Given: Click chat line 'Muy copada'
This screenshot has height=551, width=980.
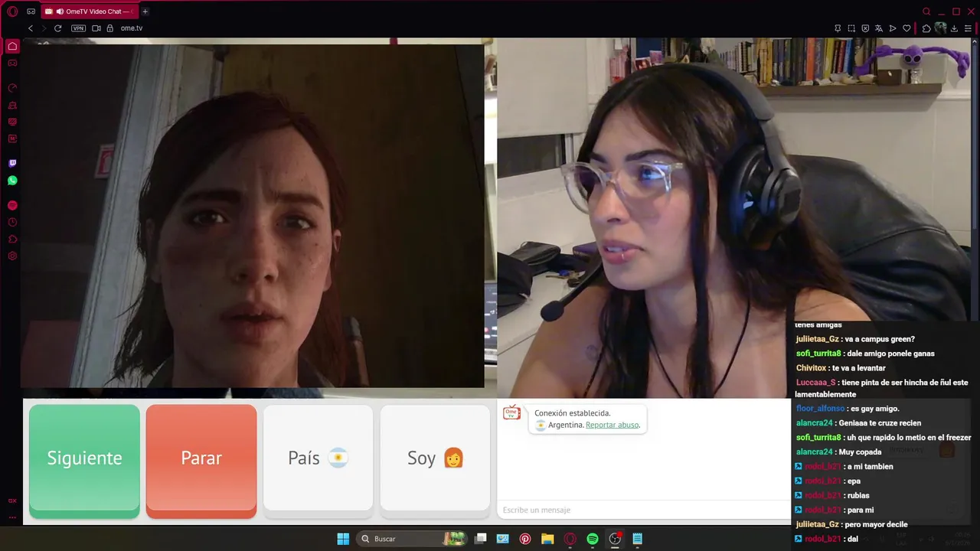Looking at the screenshot, I should coord(860,452).
